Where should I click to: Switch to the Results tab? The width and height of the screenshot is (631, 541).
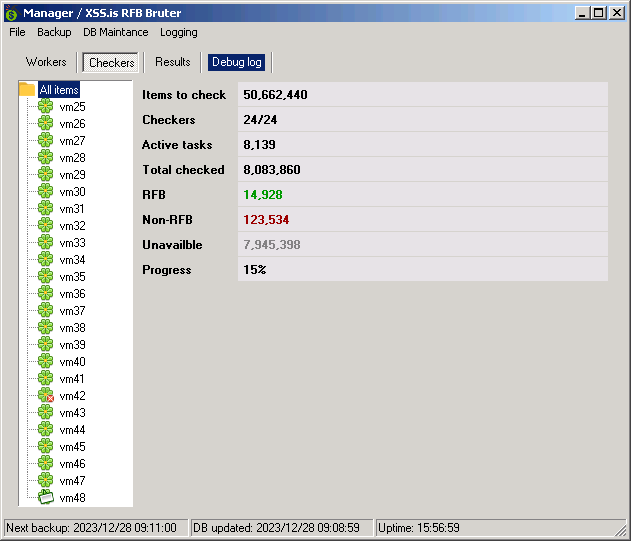coord(173,62)
